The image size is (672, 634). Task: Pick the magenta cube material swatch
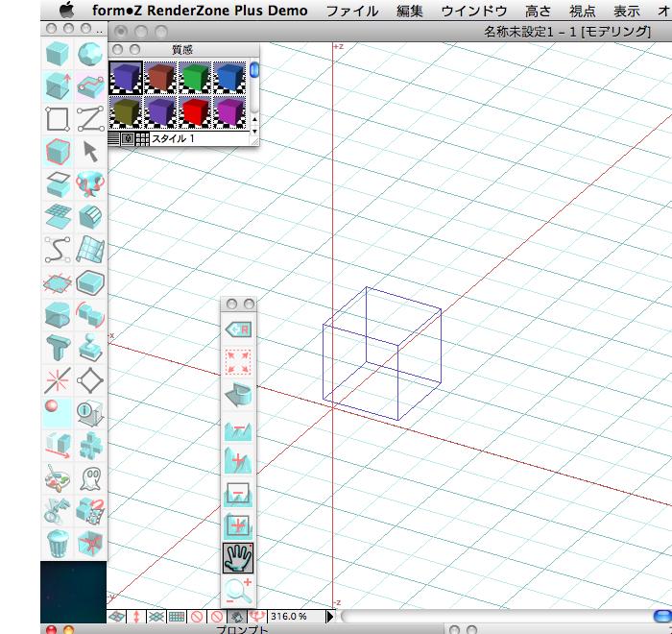229,112
